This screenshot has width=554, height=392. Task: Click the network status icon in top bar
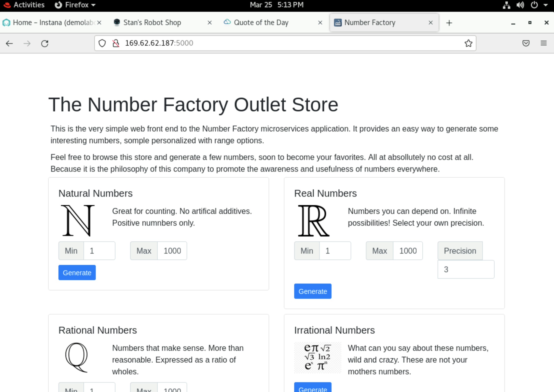pos(506,5)
